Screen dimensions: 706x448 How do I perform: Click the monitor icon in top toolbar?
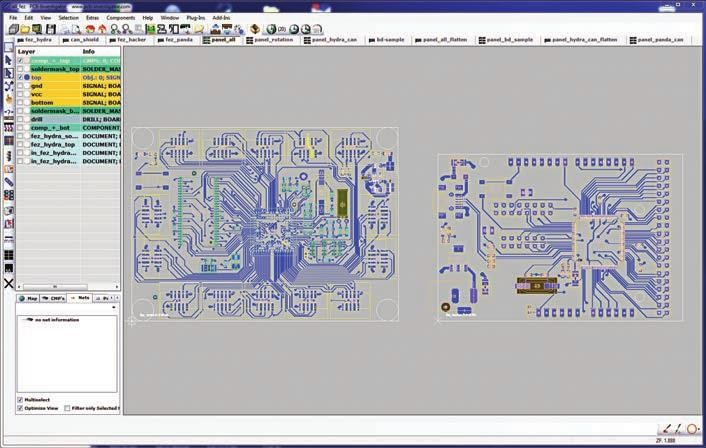pyautogui.click(x=37, y=29)
